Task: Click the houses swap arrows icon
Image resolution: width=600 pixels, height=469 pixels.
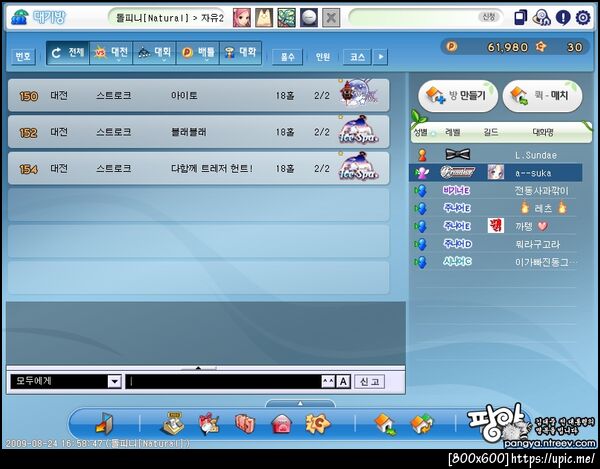Action: click(422, 424)
